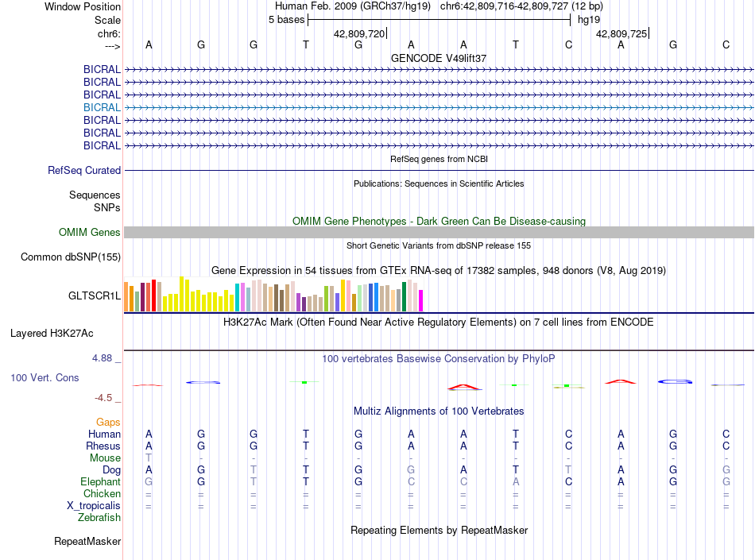
Task: Click the Zebrafish species row label
Action: click(99, 517)
